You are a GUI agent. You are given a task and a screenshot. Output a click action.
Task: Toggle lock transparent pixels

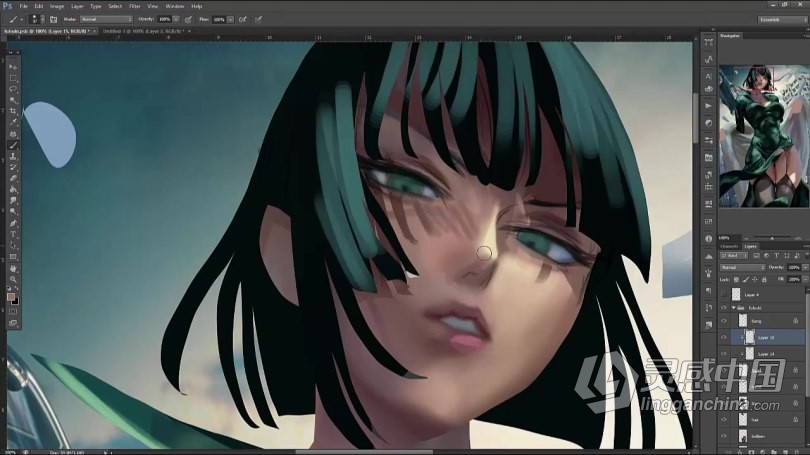(736, 279)
